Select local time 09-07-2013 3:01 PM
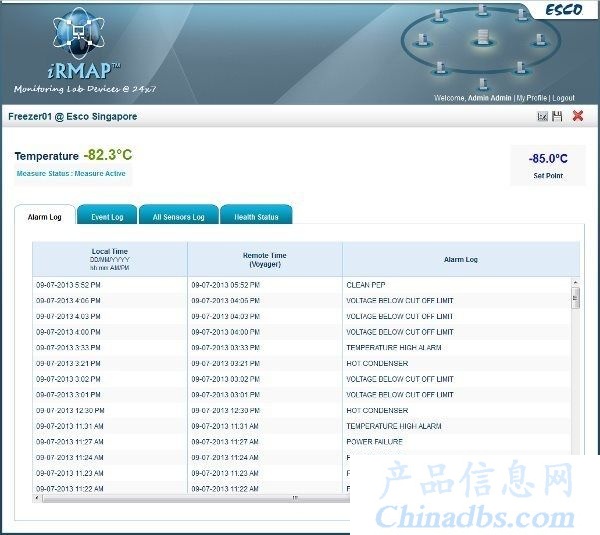The height and width of the screenshot is (535, 600). 68,395
